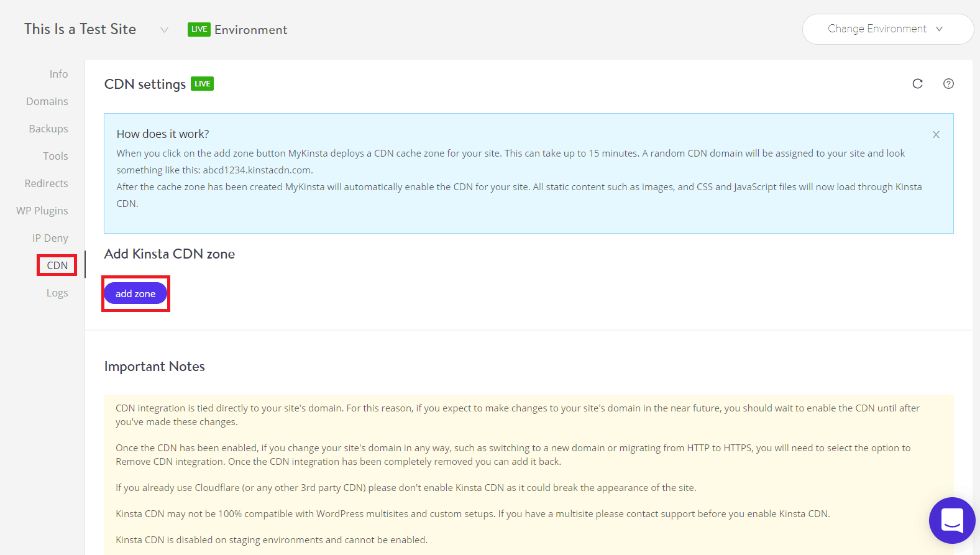
Task: Open the help question-mark icon
Action: (948, 84)
